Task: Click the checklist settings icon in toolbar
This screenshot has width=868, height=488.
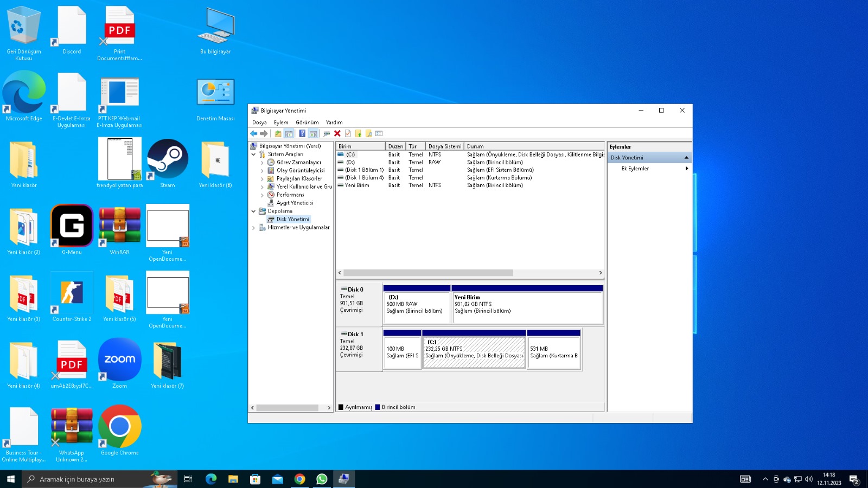Action: pyautogui.click(x=379, y=133)
